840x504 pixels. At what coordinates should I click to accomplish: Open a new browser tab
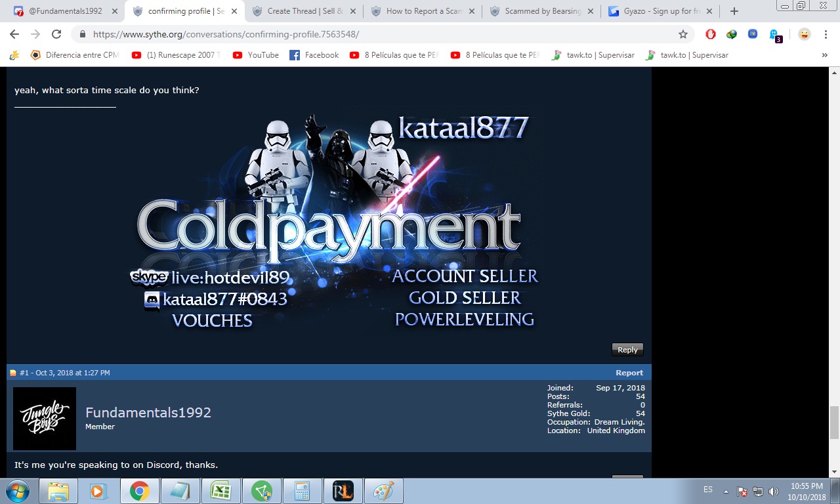[734, 11]
